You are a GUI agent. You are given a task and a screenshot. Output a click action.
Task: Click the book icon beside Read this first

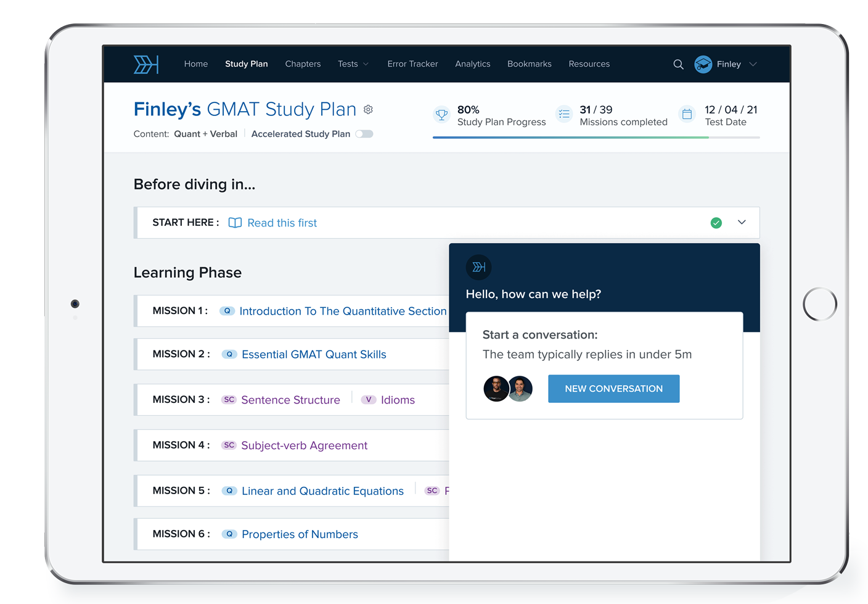235,223
